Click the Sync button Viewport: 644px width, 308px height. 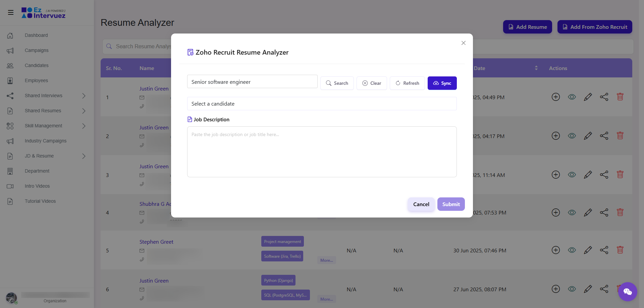tap(442, 83)
